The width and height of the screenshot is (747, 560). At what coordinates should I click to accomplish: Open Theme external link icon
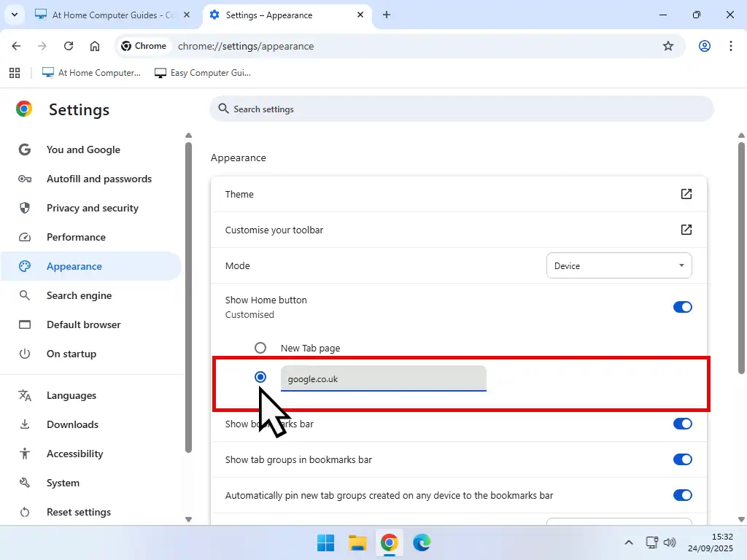(686, 194)
